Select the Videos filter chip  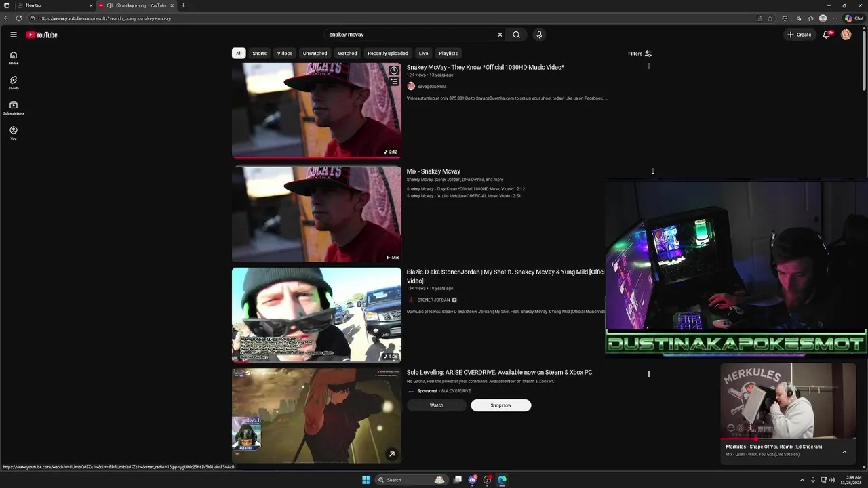click(285, 53)
